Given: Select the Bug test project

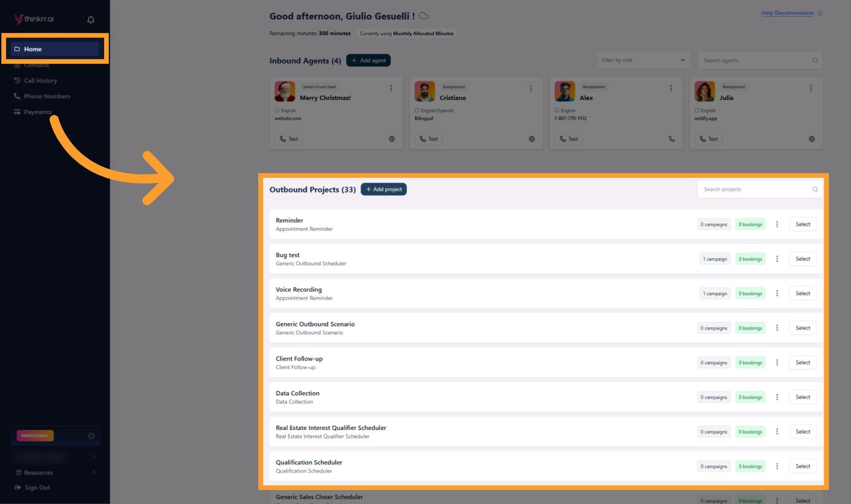Looking at the screenshot, I should click(x=803, y=259).
